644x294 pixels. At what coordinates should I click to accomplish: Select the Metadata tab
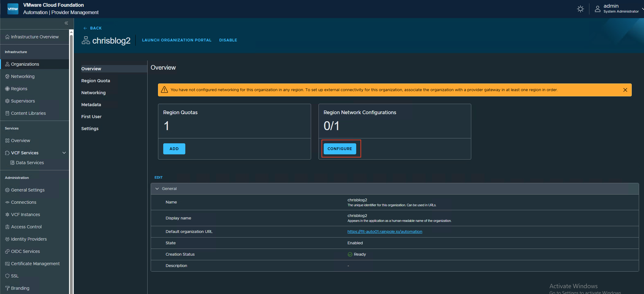[91, 105]
